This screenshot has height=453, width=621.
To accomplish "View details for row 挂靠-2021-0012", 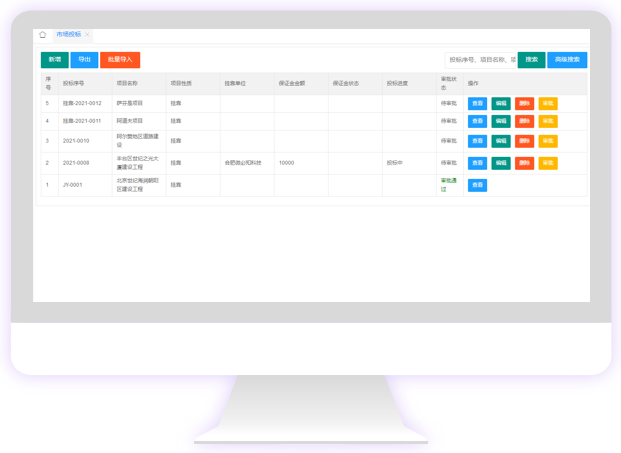I will (477, 103).
